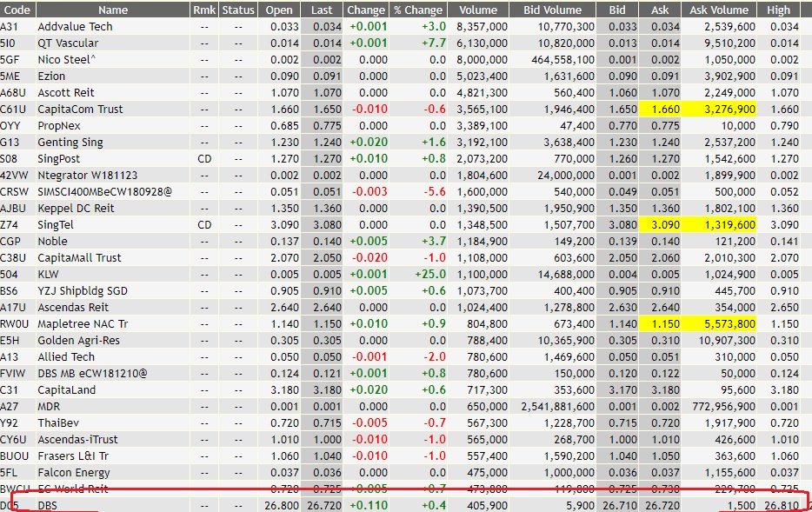Sort by the Bid Volume column header
This screenshot has height=512, width=812.
click(x=553, y=10)
